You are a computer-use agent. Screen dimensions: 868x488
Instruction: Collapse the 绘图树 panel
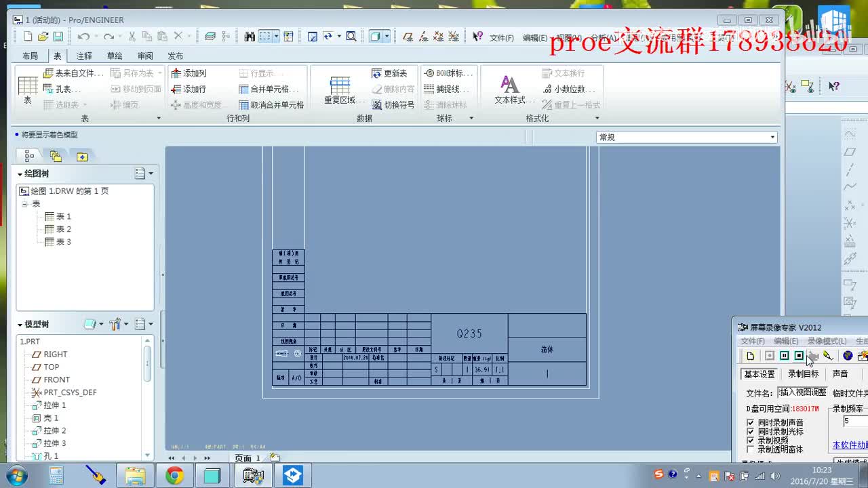tap(20, 174)
